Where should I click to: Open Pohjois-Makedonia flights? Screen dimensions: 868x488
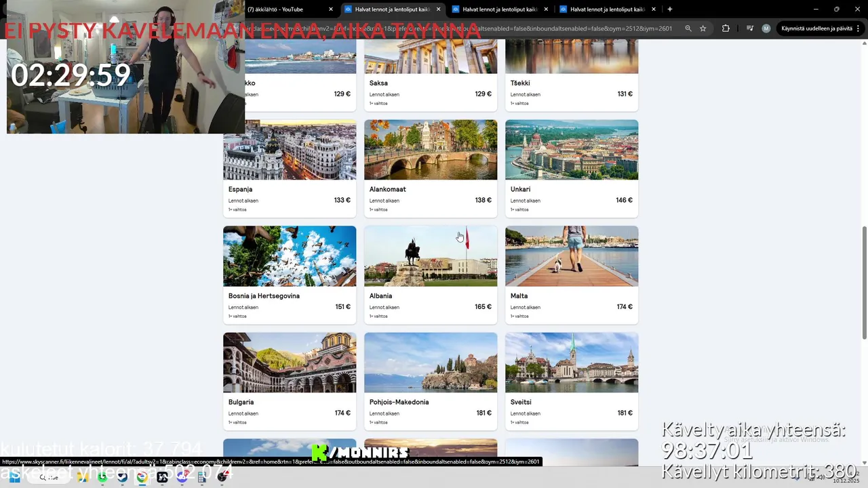431,382
